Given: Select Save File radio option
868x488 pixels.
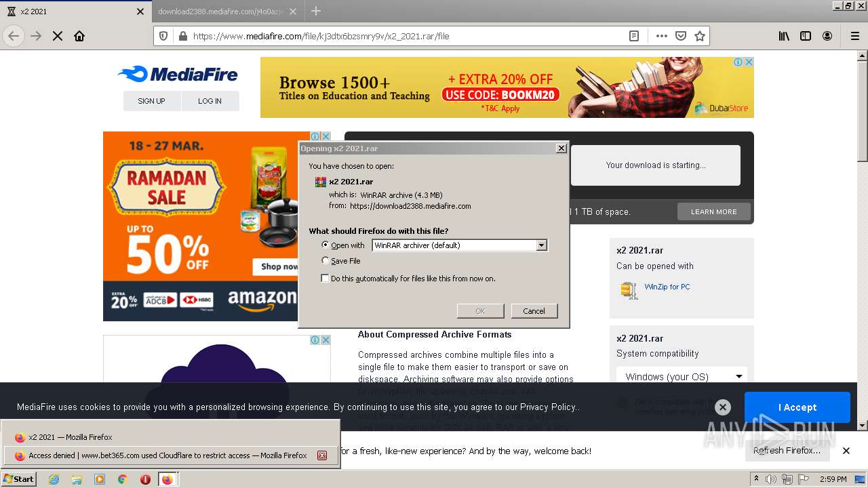Looking at the screenshot, I should pos(325,260).
